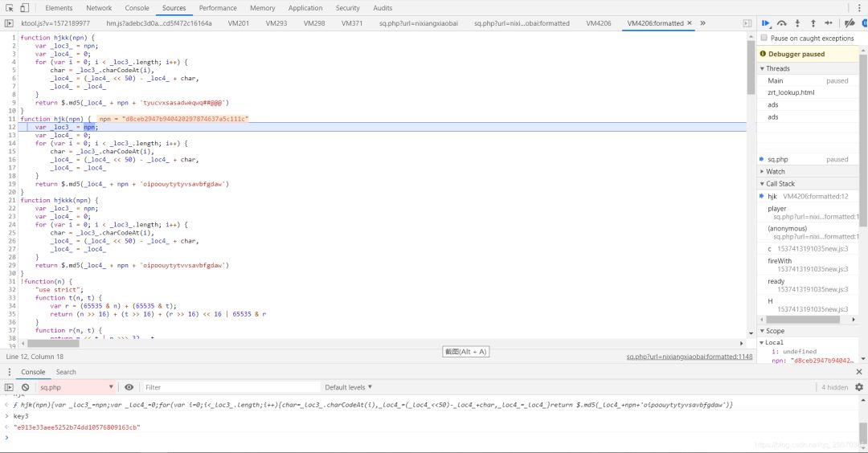Collapse the Threads section
The width and height of the screenshot is (868, 453).
777,68
